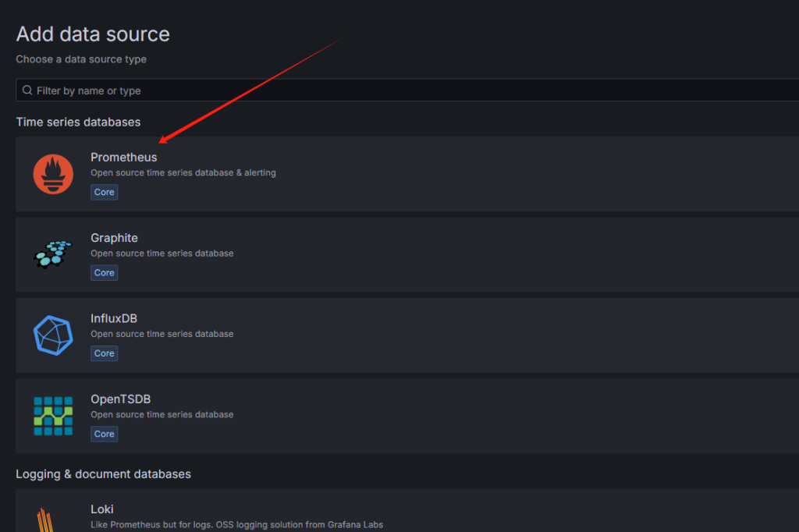Click InfluxDB's 'Open source time series database' description

162,334
